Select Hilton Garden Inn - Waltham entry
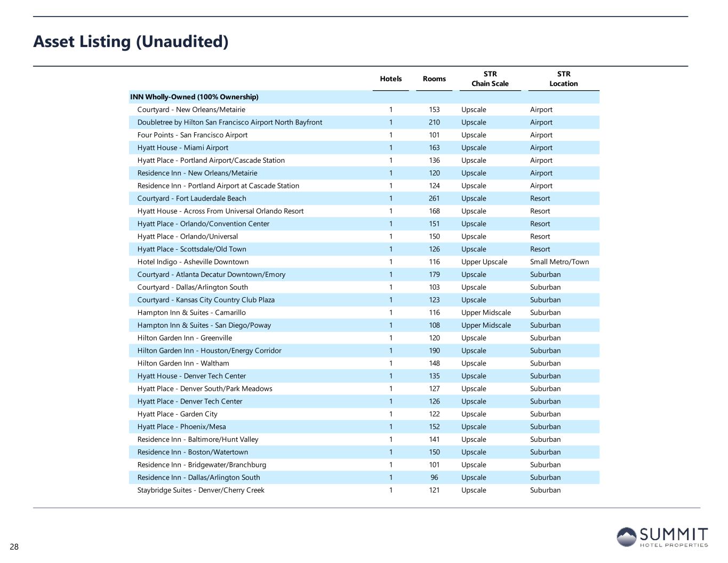 (183, 363)
